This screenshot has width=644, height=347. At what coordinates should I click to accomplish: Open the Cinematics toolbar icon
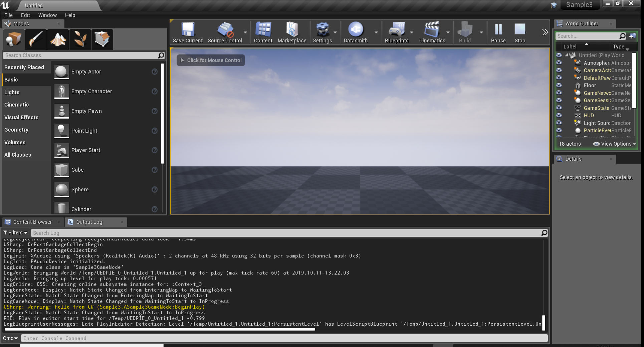click(432, 29)
